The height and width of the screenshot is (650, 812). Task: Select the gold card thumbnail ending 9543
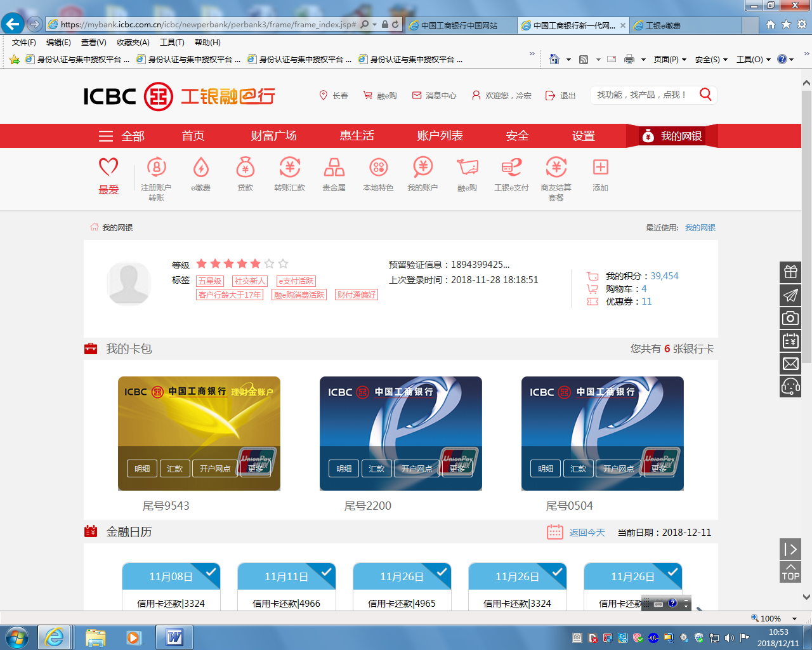point(199,434)
